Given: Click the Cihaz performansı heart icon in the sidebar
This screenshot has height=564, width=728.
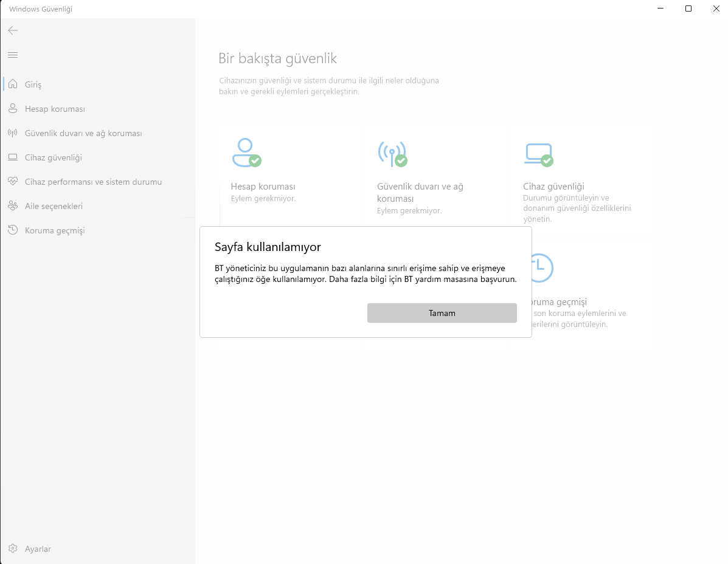Looking at the screenshot, I should click(13, 181).
